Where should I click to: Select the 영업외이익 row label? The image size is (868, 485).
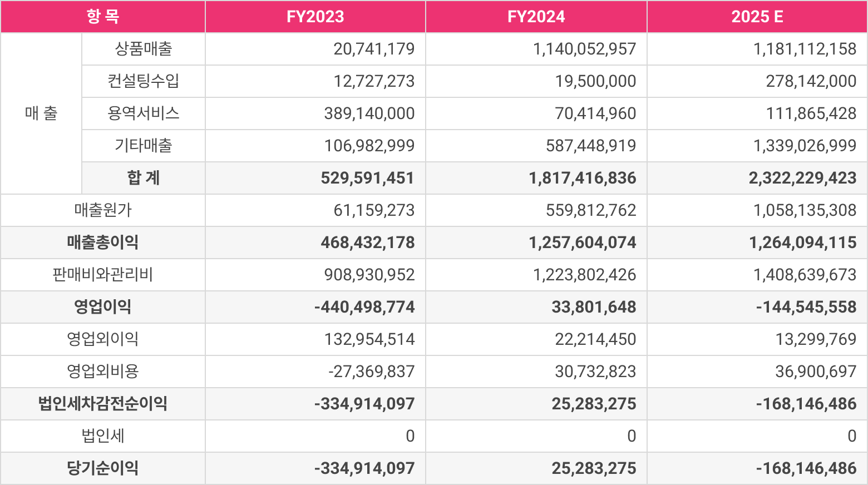click(103, 339)
